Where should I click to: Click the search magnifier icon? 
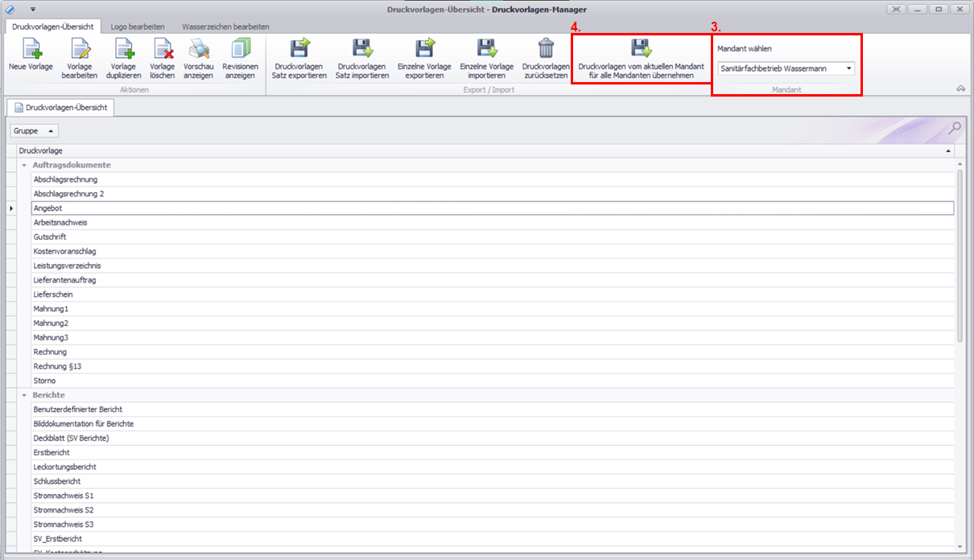pyautogui.click(x=955, y=128)
